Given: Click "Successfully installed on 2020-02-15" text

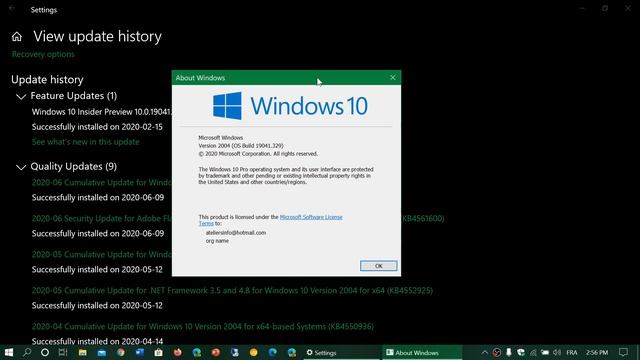Looking at the screenshot, I should 97,127.
